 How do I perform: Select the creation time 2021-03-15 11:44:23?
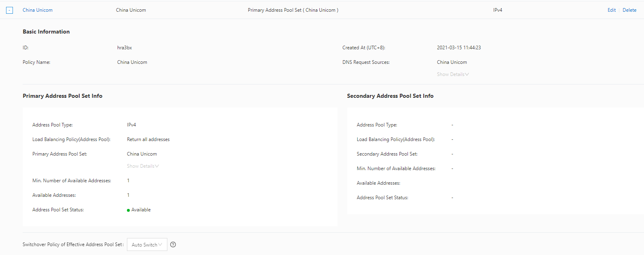(459, 48)
